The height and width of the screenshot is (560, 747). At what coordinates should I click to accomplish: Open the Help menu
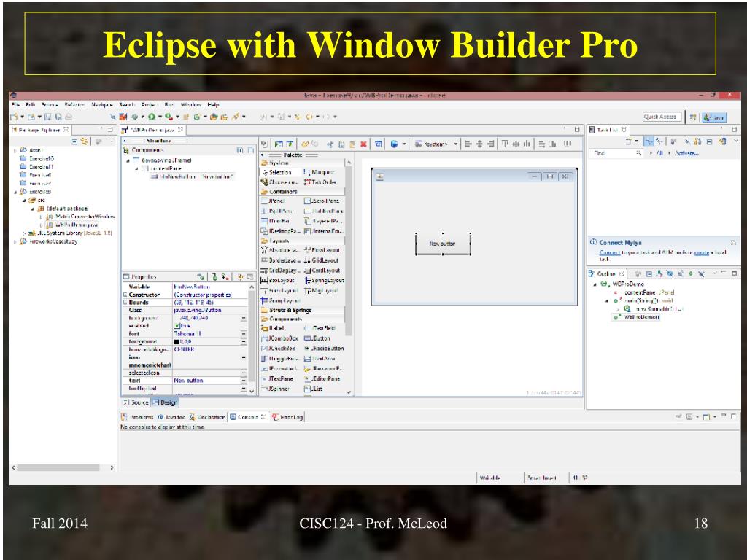[x=214, y=105]
